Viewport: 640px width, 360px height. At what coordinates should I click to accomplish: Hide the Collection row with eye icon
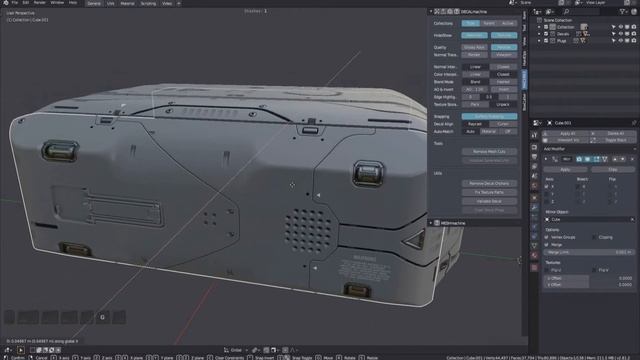(x=620, y=27)
